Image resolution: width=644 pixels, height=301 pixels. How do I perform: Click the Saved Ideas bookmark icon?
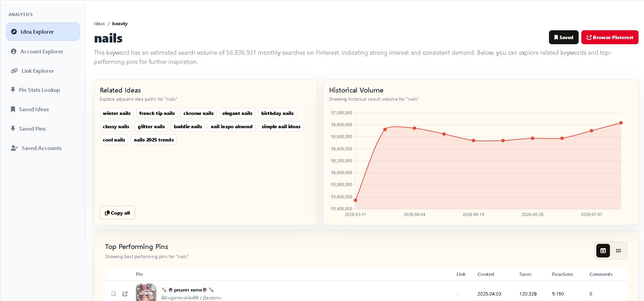[13, 109]
